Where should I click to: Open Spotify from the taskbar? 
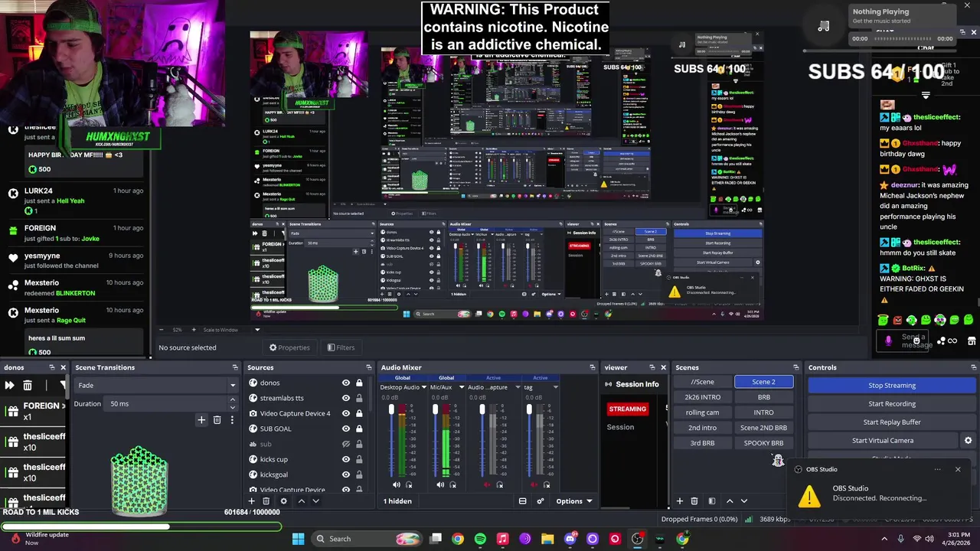tap(480, 539)
